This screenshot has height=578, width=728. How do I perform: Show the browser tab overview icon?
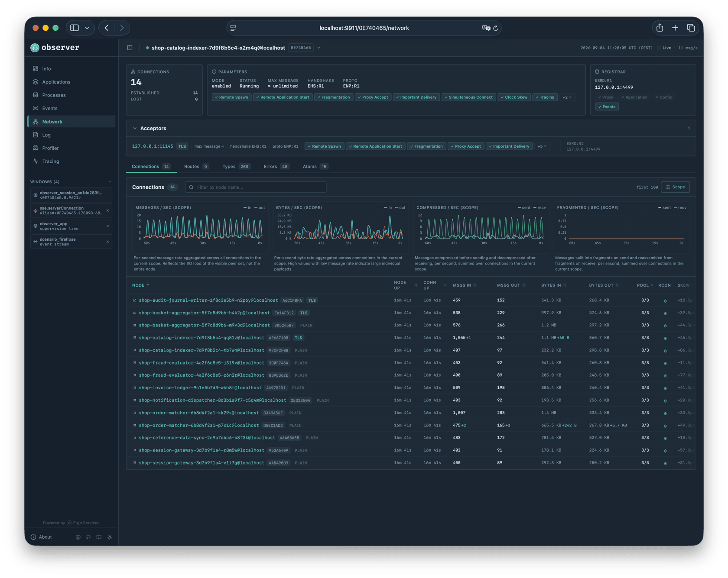[691, 28]
